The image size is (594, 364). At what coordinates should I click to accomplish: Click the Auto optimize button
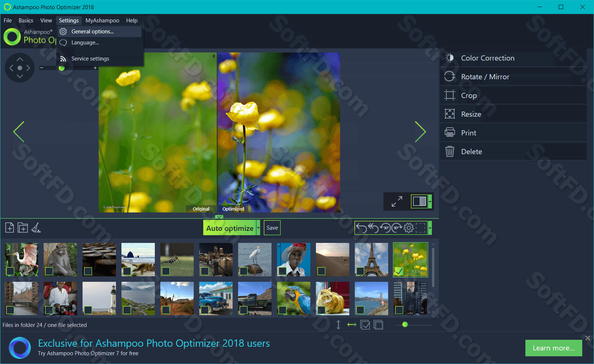[230, 228]
